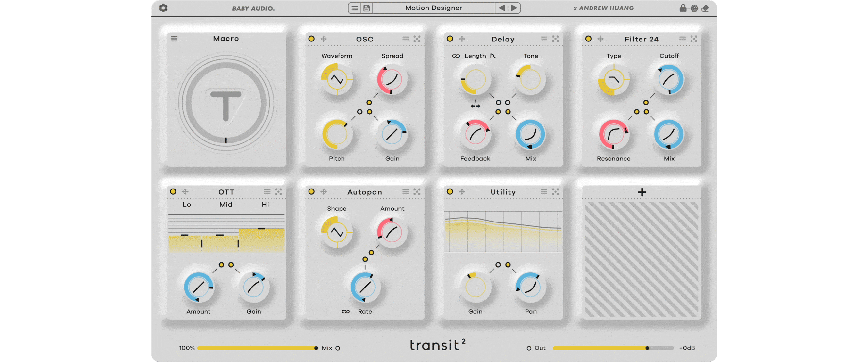Click the lock icon in top bar

point(683,8)
